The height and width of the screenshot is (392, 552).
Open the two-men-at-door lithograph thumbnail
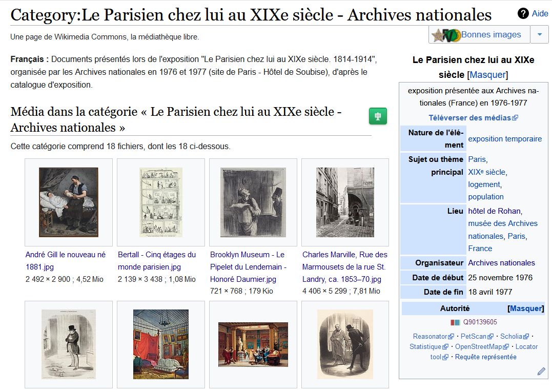tap(345, 344)
